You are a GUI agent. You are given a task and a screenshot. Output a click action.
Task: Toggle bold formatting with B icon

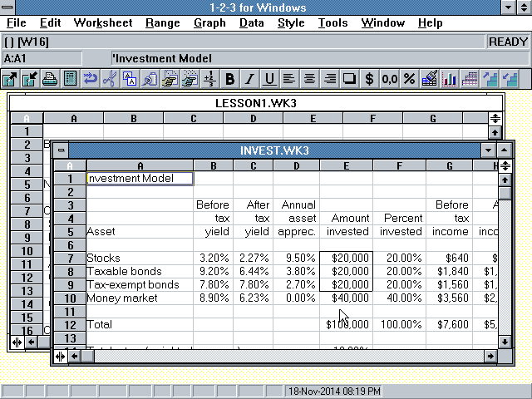229,79
